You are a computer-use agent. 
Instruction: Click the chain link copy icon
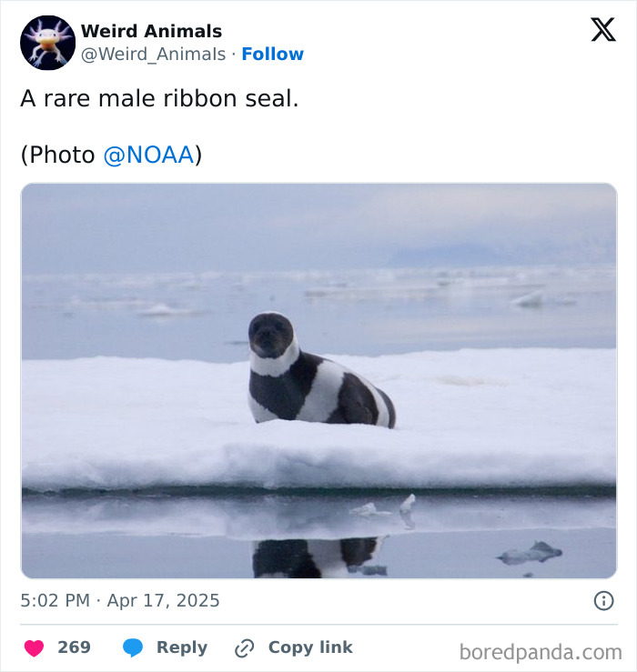point(245,648)
